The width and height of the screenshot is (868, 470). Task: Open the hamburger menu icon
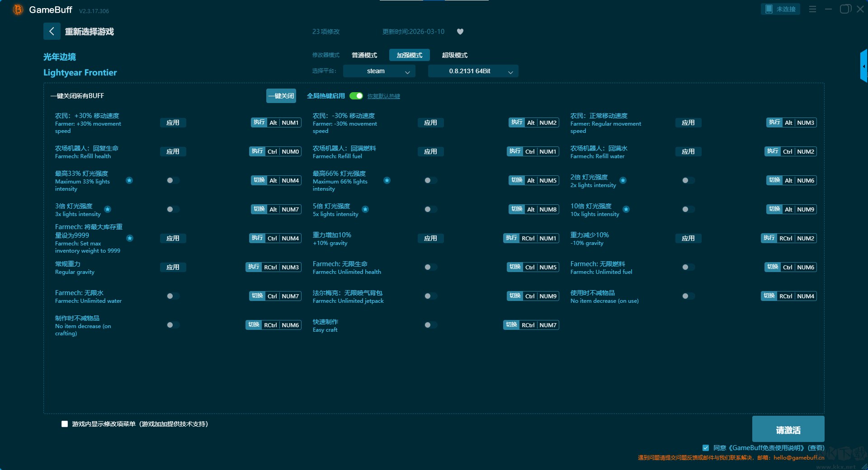[812, 9]
